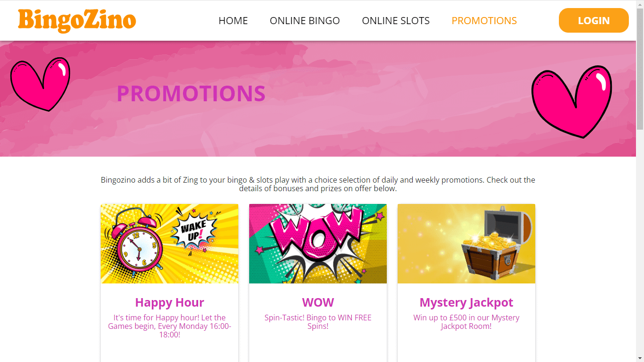Click the right pink heart graphic
The height and width of the screenshot is (362, 644).
coord(572,102)
